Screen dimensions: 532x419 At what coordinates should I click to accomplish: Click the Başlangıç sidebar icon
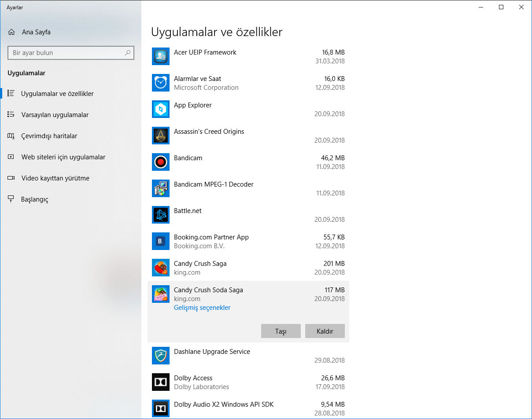(x=11, y=199)
